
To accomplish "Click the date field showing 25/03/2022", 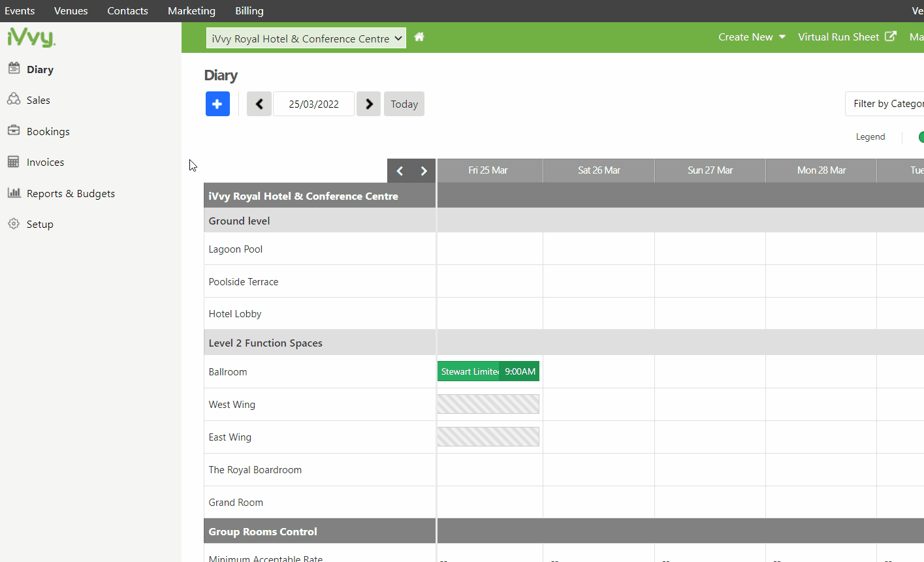I will pyautogui.click(x=313, y=104).
